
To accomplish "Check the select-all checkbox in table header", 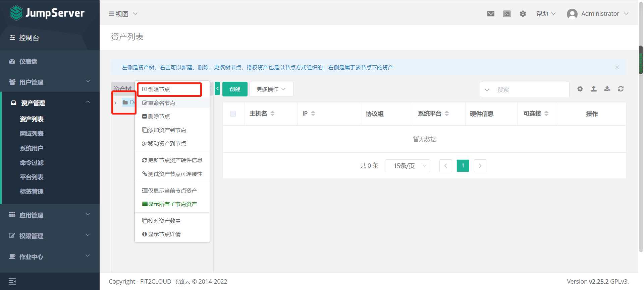I will pyautogui.click(x=233, y=114).
